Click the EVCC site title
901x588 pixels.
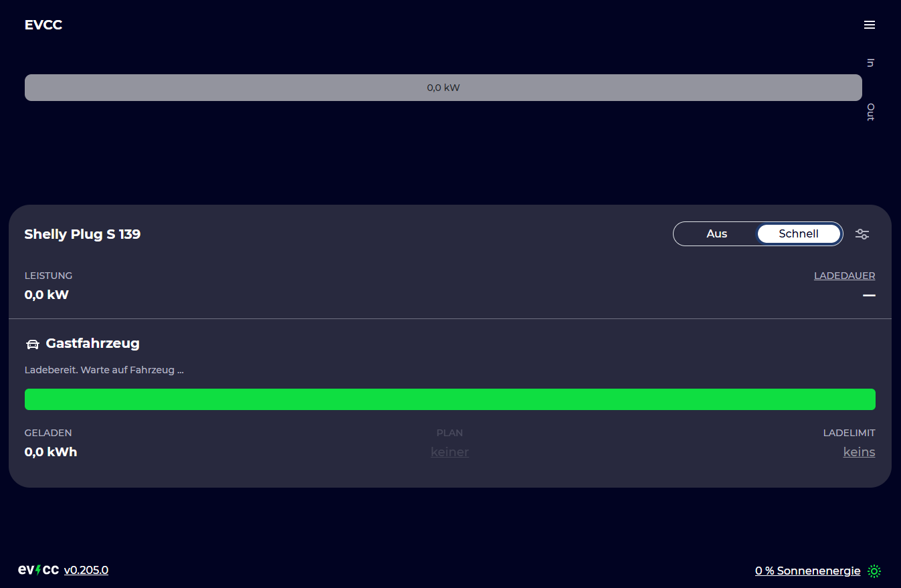(43, 25)
